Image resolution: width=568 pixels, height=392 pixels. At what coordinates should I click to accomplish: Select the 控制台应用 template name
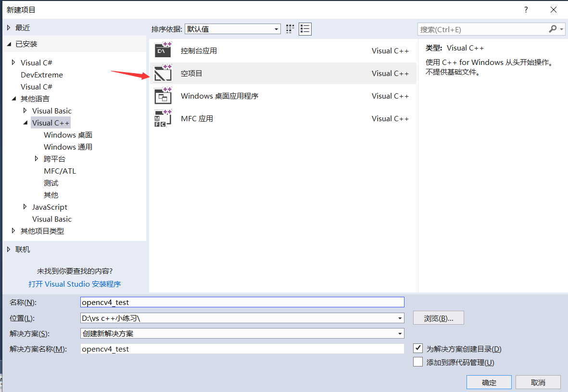[x=199, y=51]
